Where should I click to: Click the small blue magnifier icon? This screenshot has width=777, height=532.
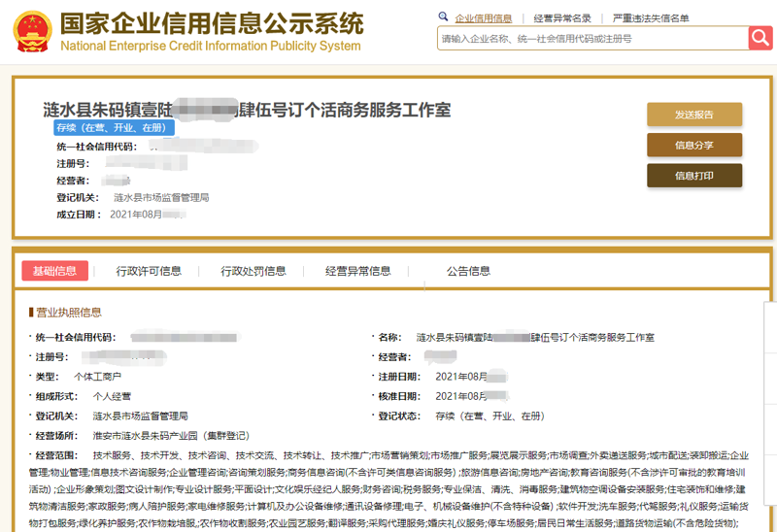point(443,17)
